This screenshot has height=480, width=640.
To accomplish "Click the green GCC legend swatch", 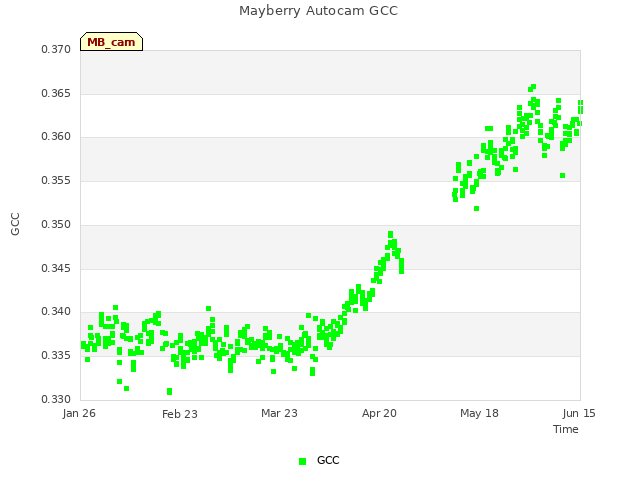I will [302, 461].
